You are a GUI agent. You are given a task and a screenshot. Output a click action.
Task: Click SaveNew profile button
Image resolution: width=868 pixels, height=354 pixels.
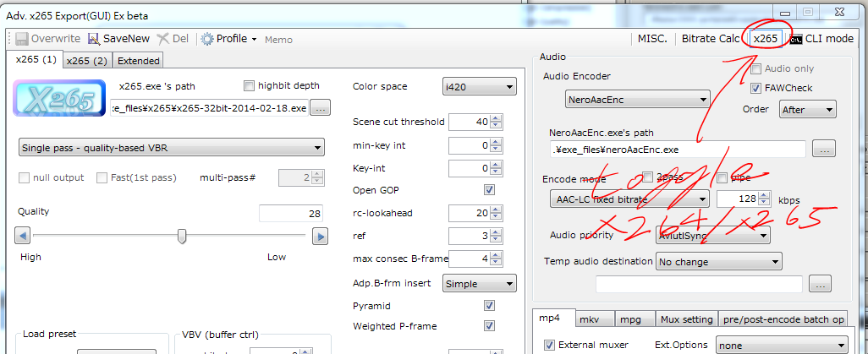119,39
